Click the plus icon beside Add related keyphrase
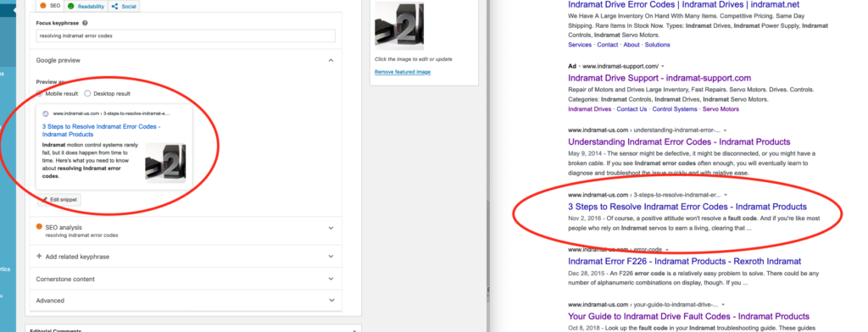868x332 pixels. [x=39, y=256]
